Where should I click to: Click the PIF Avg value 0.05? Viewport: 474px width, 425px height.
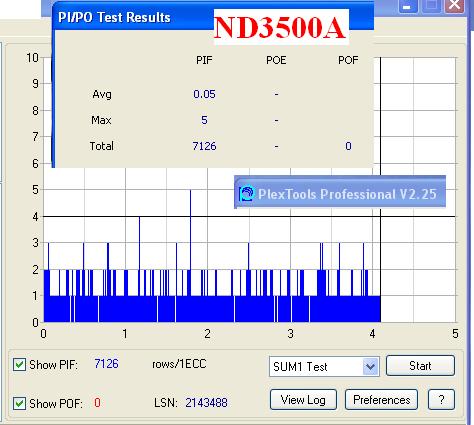[x=204, y=94]
